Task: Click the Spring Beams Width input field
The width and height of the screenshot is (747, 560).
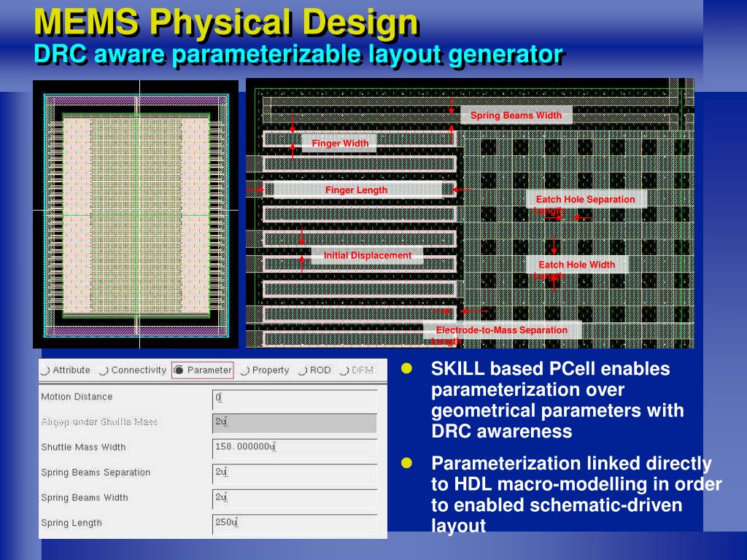Action: (295, 499)
